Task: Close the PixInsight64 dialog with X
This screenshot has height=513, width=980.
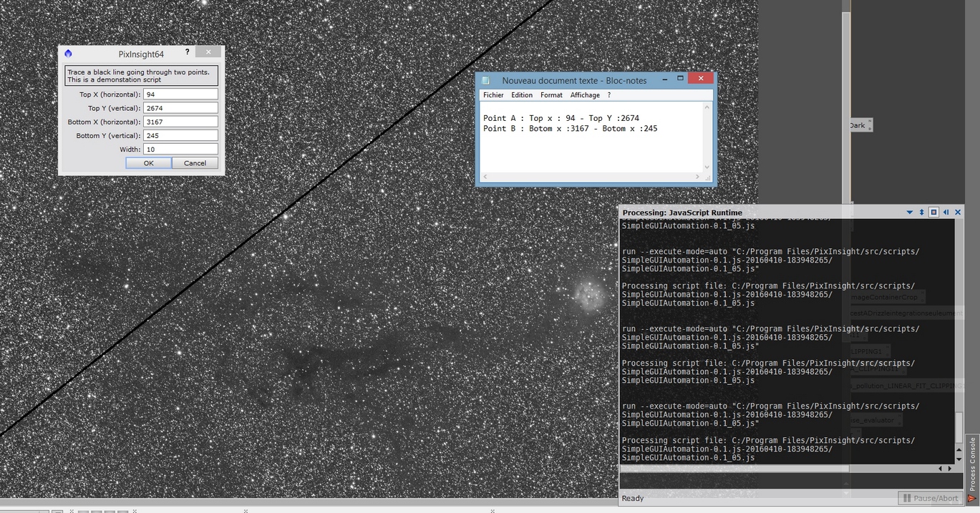Action: point(208,52)
